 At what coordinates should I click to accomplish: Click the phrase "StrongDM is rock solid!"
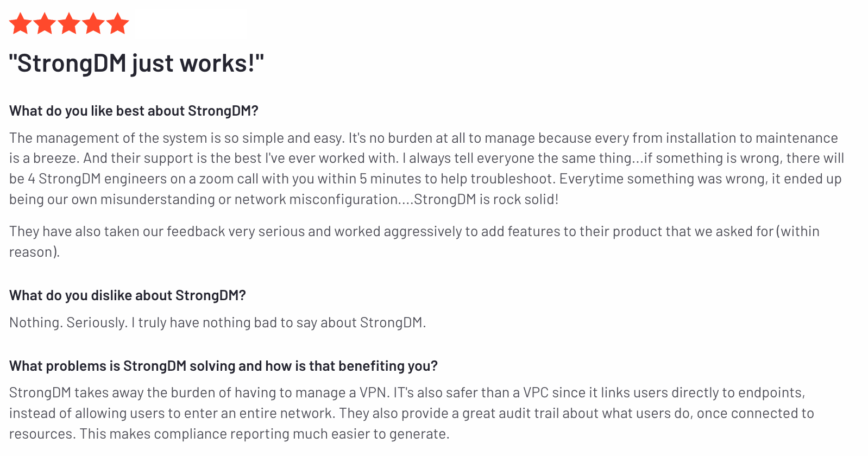pos(486,199)
